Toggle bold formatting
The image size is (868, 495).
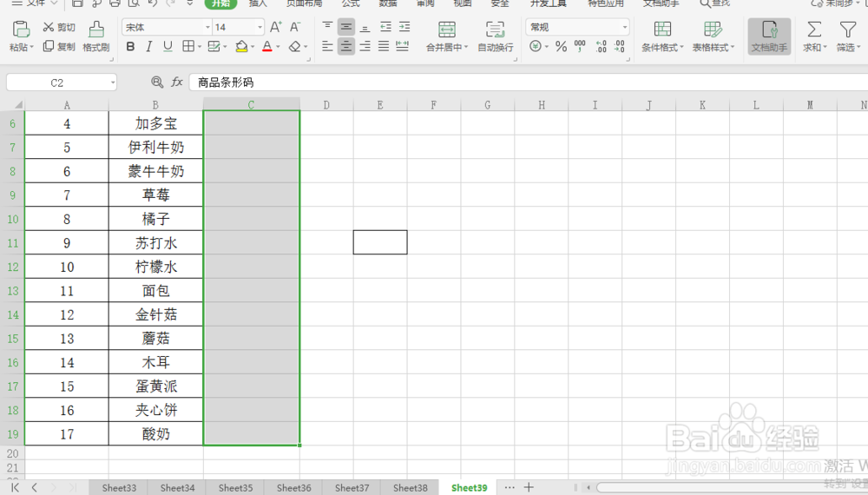pos(131,47)
